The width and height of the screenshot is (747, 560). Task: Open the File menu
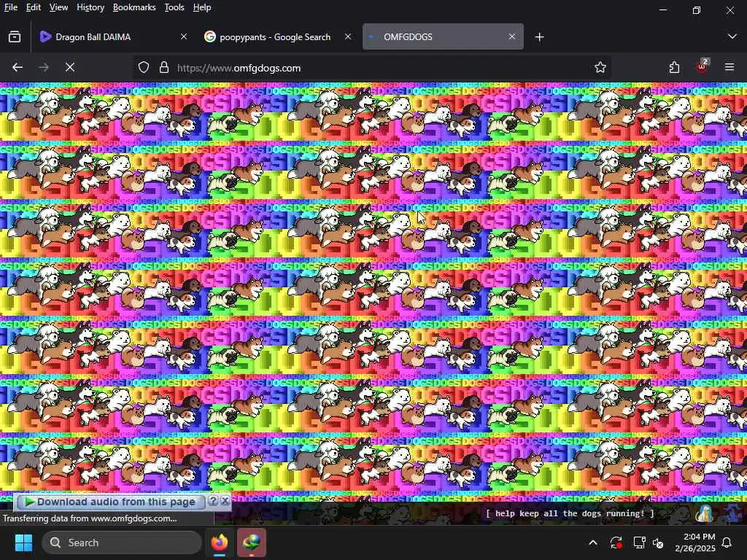(x=10, y=7)
